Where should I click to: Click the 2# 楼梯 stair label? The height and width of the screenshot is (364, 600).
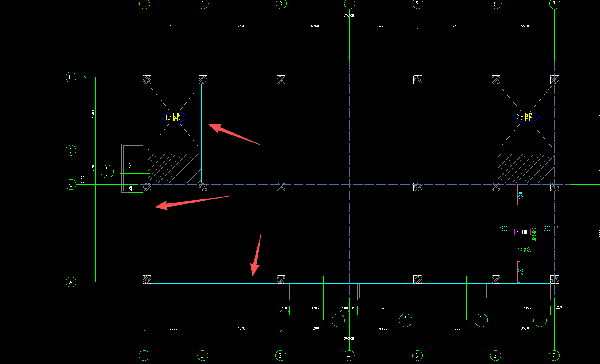click(525, 117)
